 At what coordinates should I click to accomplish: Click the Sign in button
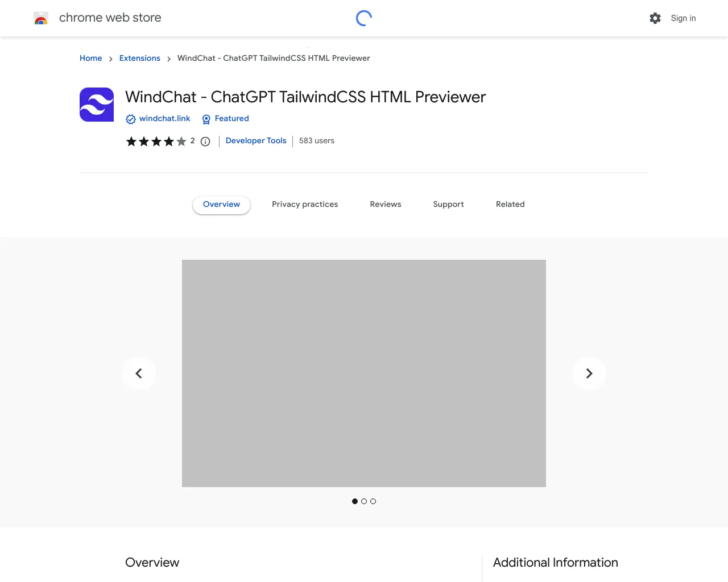click(x=683, y=18)
